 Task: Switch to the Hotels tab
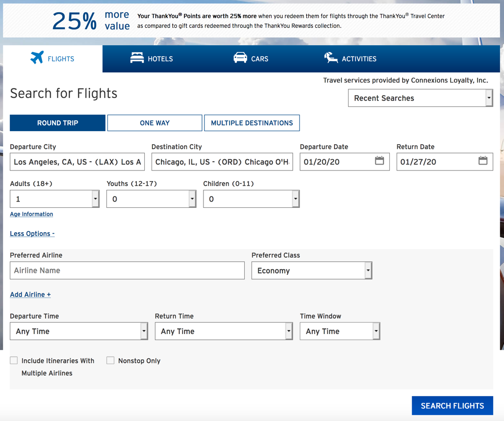pos(151,58)
